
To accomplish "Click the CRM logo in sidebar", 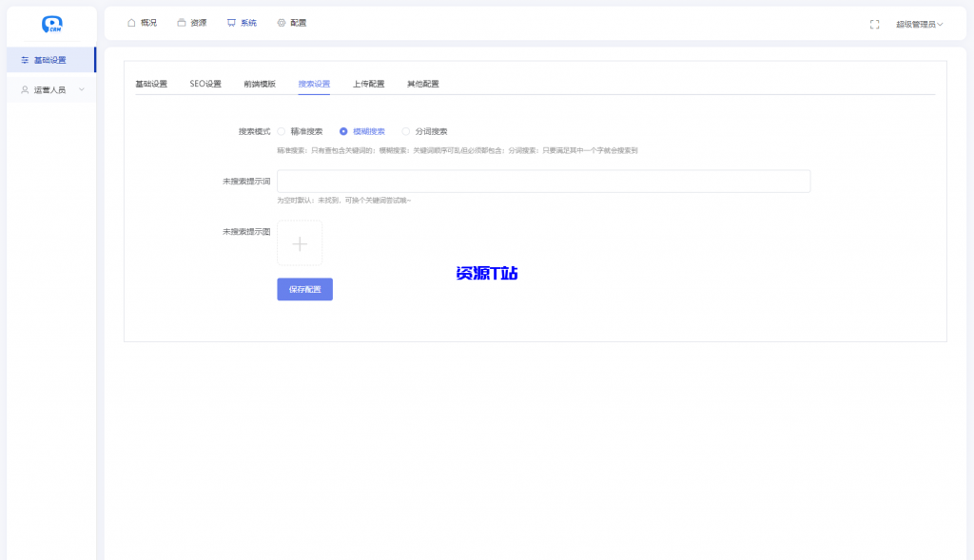I will point(50,22).
